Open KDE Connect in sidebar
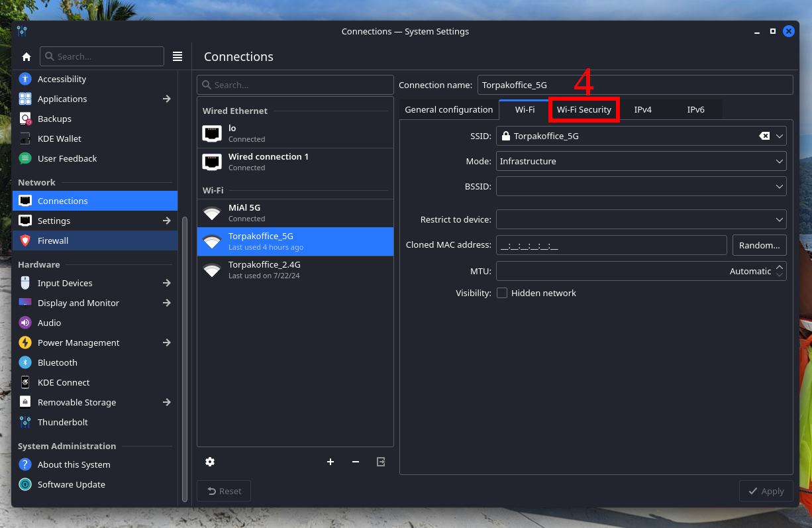The image size is (812, 528). tap(64, 382)
